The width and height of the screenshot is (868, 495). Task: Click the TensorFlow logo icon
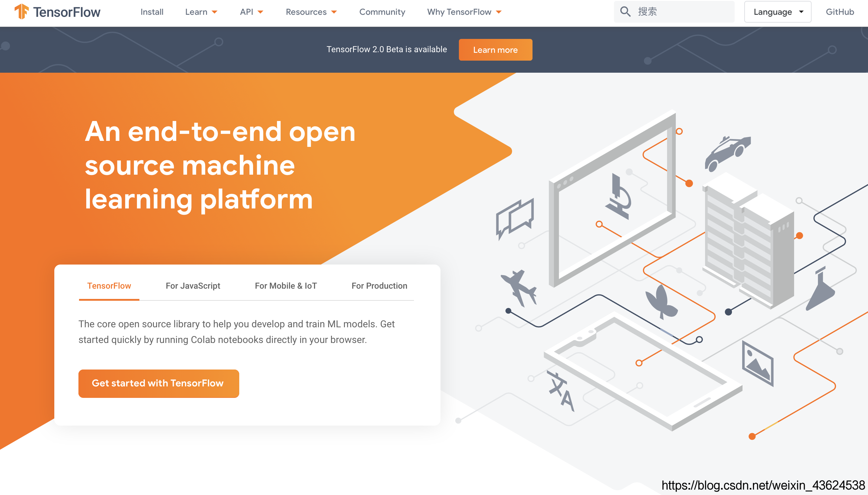click(x=21, y=11)
